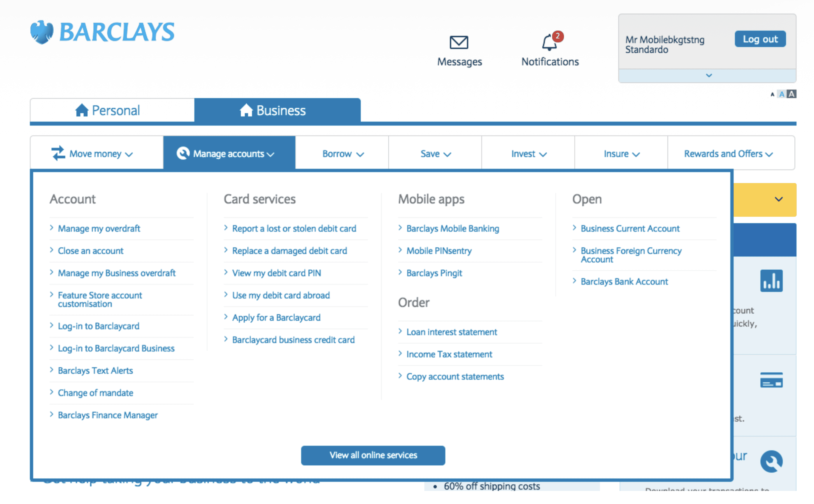
Task: Open the Borrow dropdown menu
Action: pos(342,154)
